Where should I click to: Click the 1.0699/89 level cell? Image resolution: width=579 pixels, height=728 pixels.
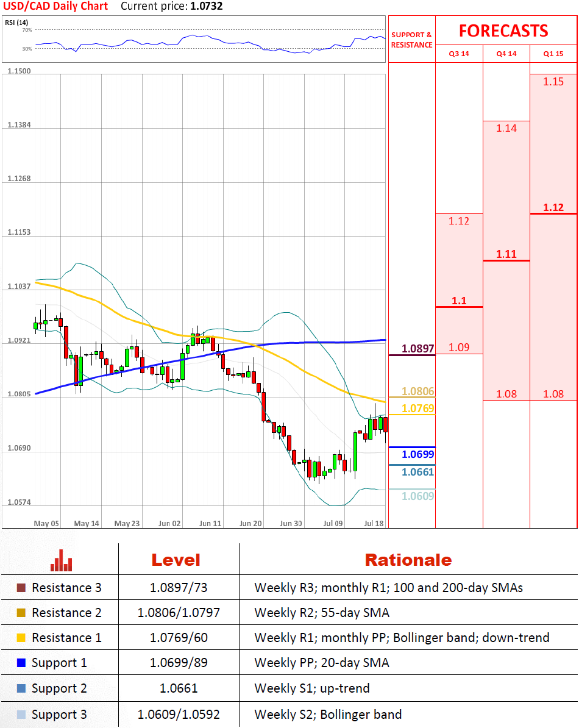tap(179, 663)
